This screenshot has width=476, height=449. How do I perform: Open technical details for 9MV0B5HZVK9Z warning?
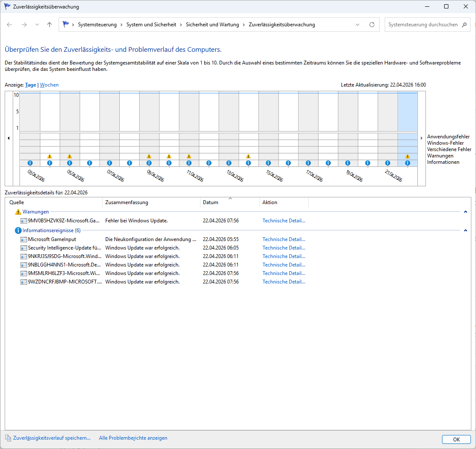[284, 221]
